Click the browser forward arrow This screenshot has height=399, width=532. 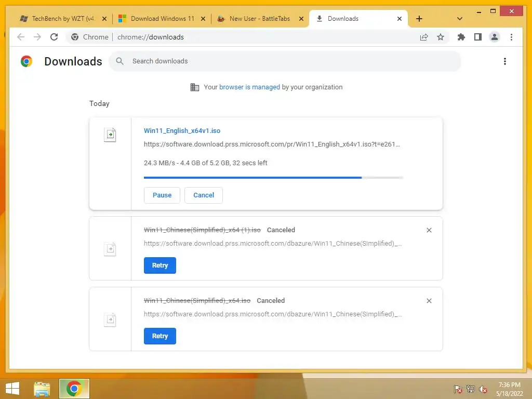click(37, 37)
